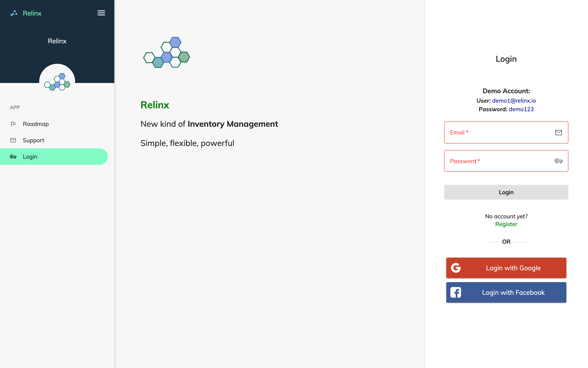Toggle the hamburger menu icon
588x368 pixels.
point(101,13)
